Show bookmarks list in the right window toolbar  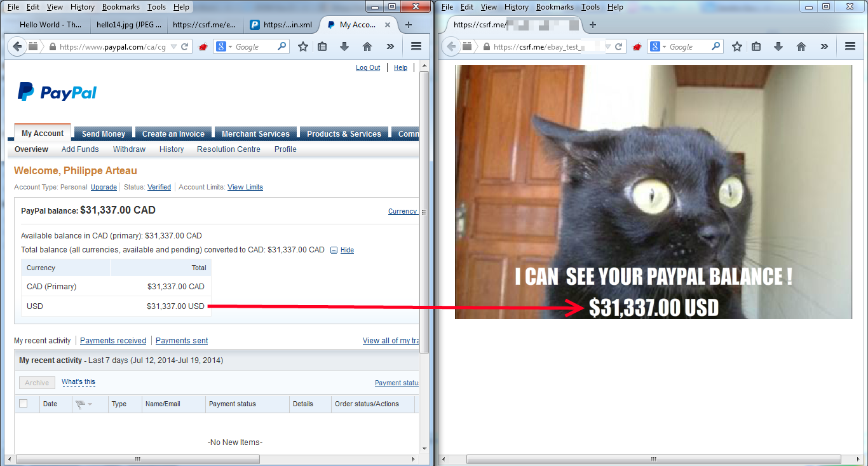(x=756, y=46)
